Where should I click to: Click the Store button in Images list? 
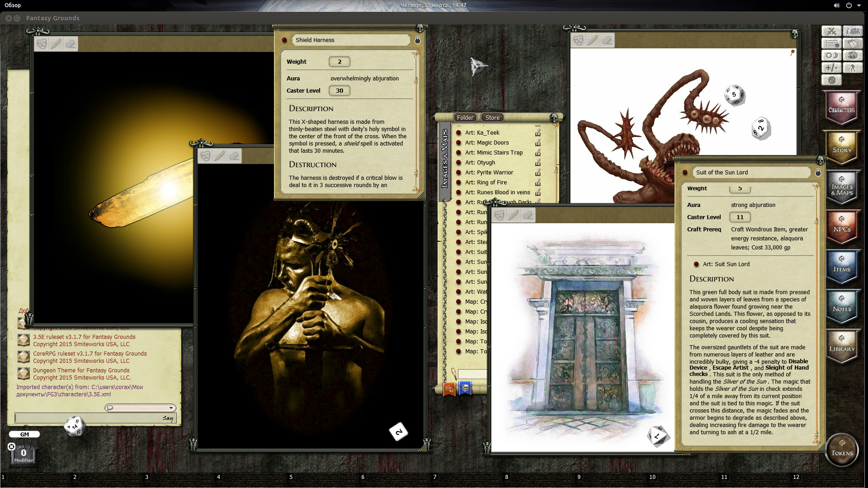point(492,118)
